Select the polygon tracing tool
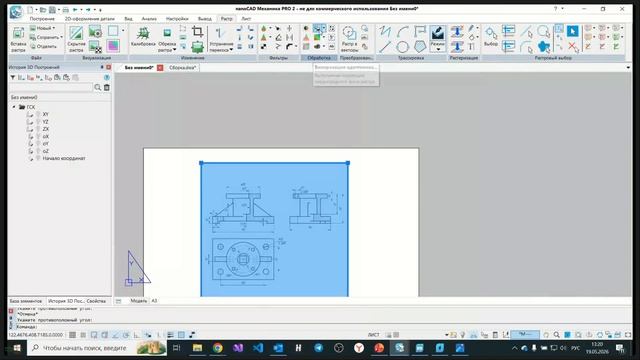 point(420,47)
